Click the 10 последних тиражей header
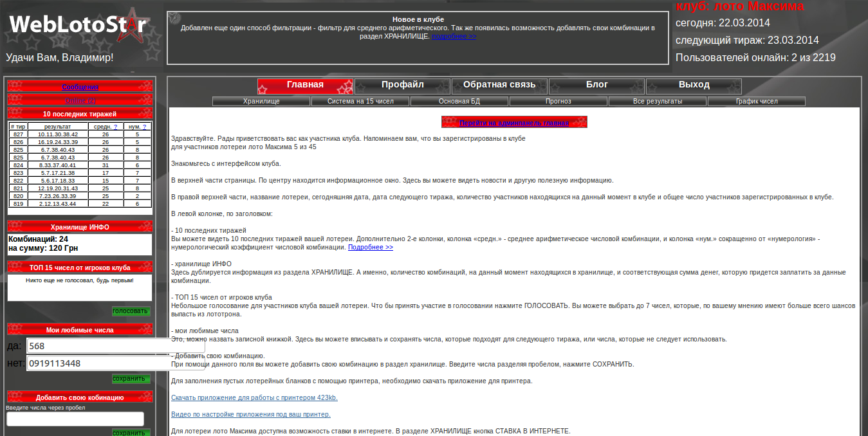868x436 pixels. tap(80, 114)
